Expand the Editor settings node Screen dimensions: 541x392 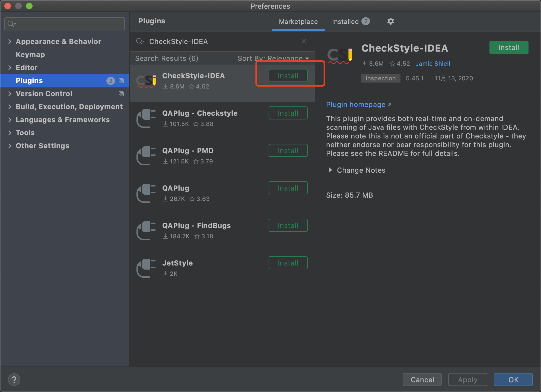click(10, 67)
